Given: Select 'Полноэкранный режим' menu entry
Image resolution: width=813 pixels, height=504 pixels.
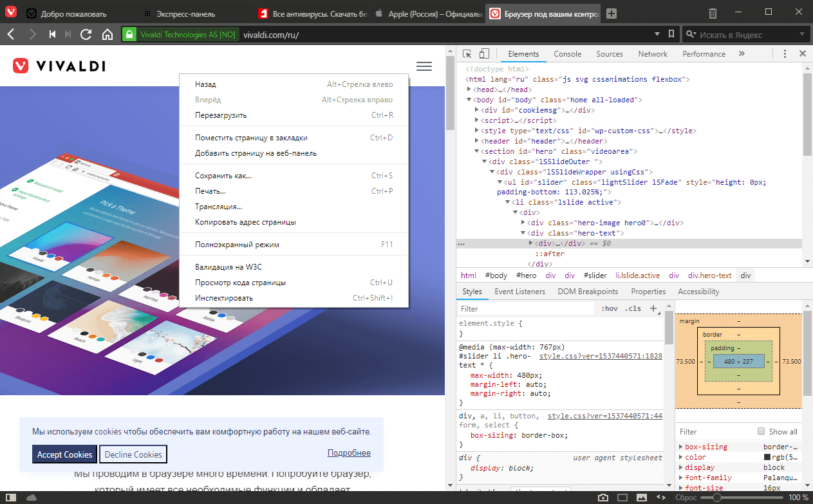Looking at the screenshot, I should click(294, 245).
